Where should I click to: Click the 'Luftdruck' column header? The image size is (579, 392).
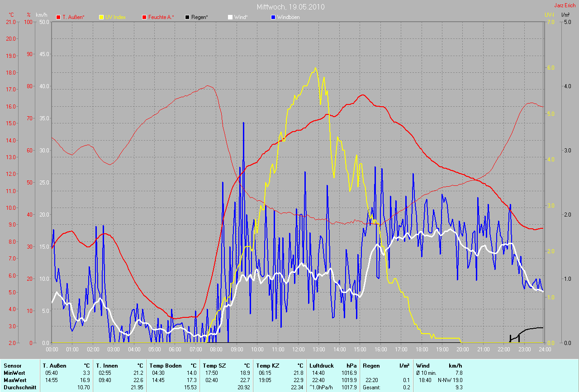[x=321, y=365]
